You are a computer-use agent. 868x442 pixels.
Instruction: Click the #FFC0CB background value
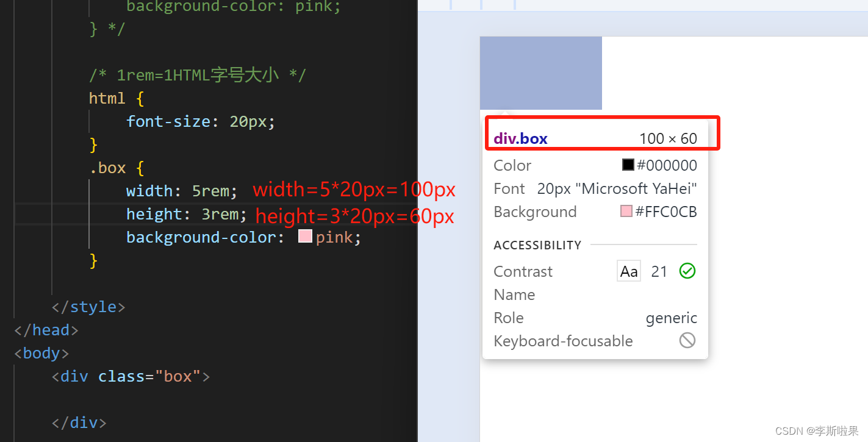tap(666, 212)
